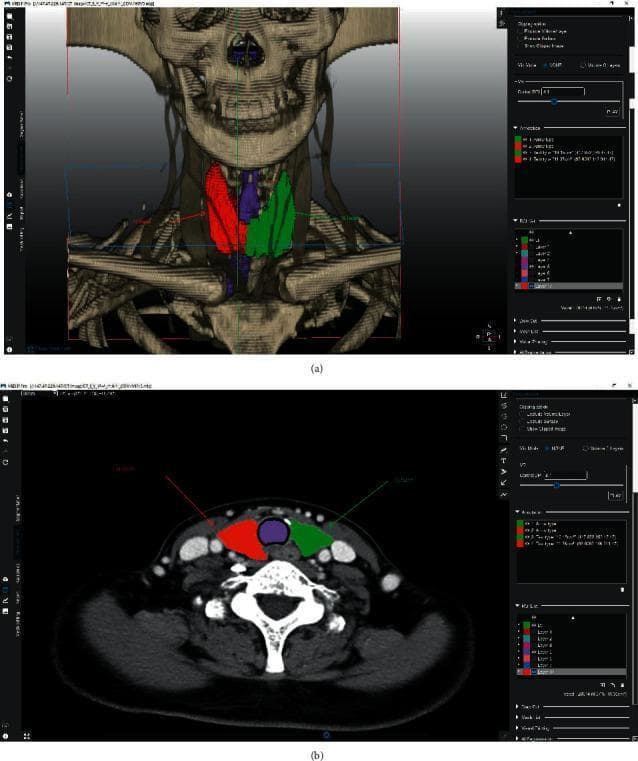Click the opacity slider handle in the top window
This screenshot has height=761, width=638.
point(555,101)
